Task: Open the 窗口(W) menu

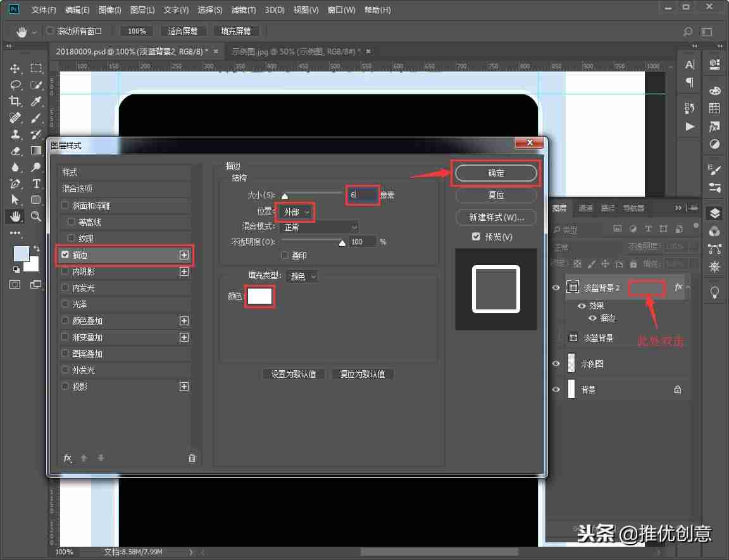Action: (341, 9)
